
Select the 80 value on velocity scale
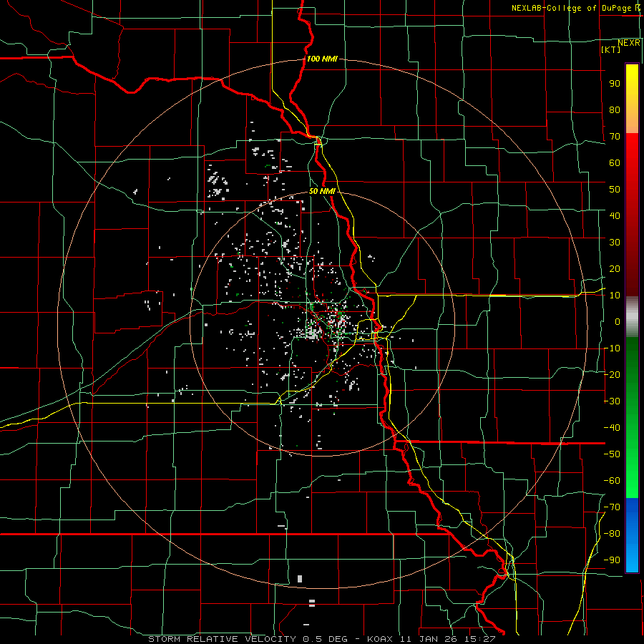(x=615, y=110)
